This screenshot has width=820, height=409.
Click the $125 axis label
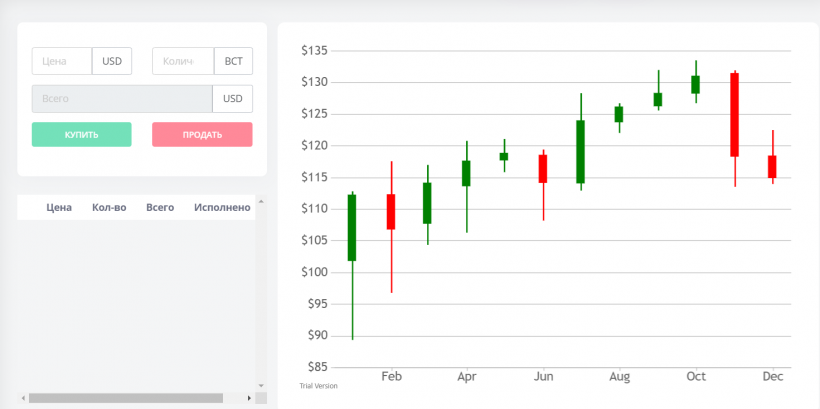(x=314, y=114)
